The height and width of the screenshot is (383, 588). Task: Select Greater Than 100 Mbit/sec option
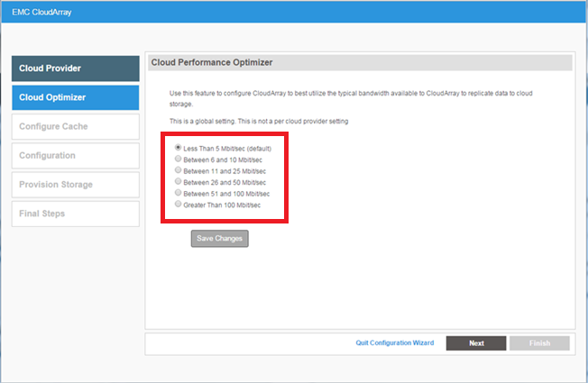pyautogui.click(x=179, y=204)
